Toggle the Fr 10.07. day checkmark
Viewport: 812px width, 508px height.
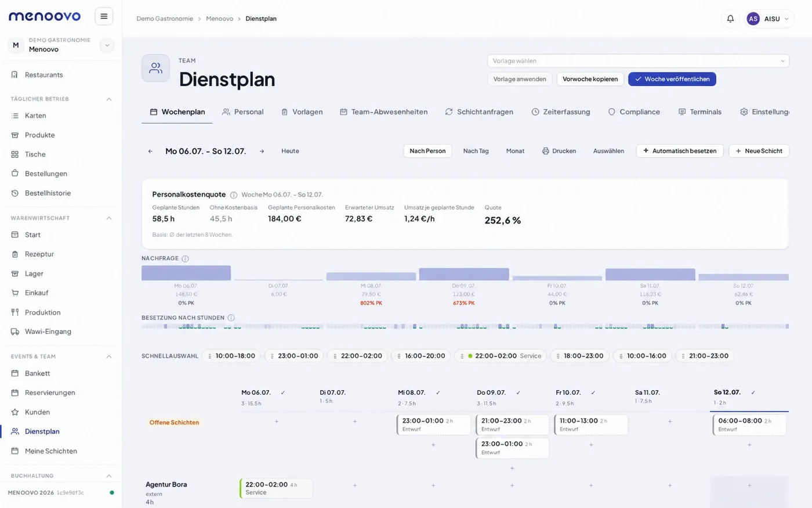pos(593,392)
